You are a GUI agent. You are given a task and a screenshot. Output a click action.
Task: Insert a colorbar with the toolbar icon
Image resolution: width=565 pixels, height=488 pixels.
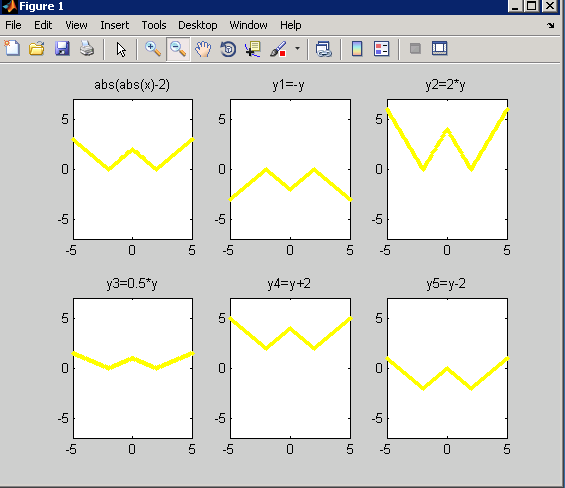click(357, 49)
